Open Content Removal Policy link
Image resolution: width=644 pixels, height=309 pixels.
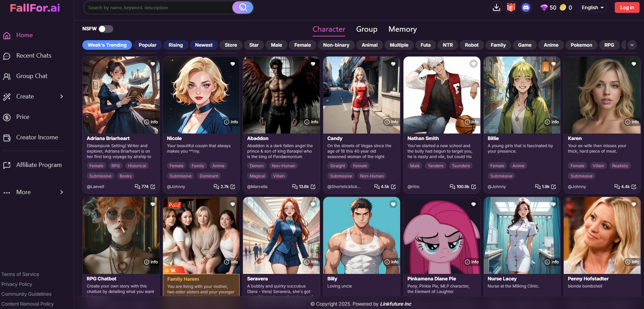coord(28,304)
